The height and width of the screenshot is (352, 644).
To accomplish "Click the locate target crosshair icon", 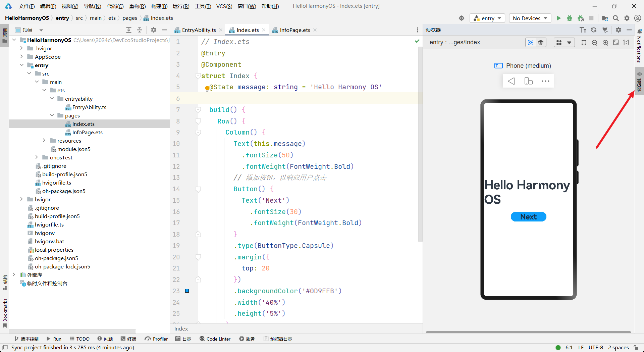I will [x=462, y=18].
